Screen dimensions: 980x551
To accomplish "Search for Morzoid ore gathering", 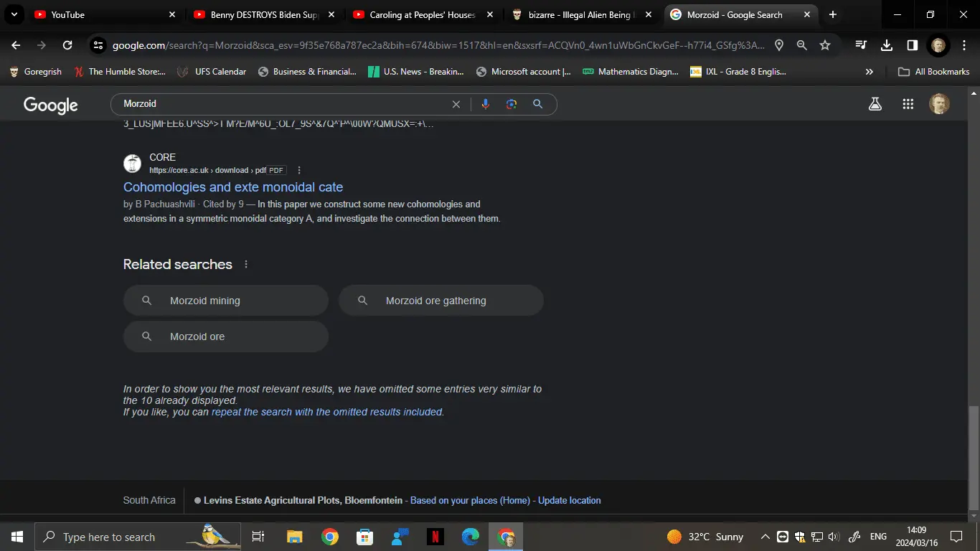I will coord(441,301).
